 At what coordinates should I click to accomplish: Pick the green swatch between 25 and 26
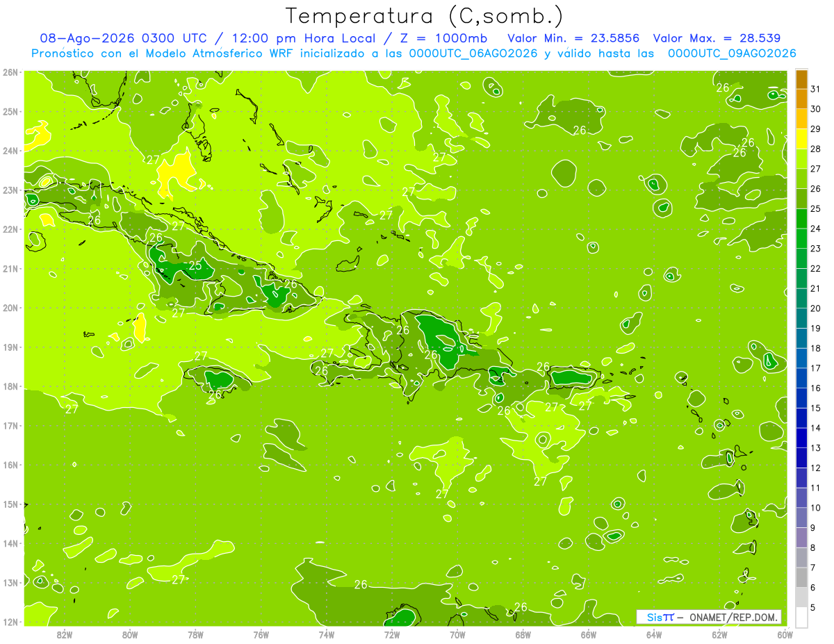(x=801, y=199)
